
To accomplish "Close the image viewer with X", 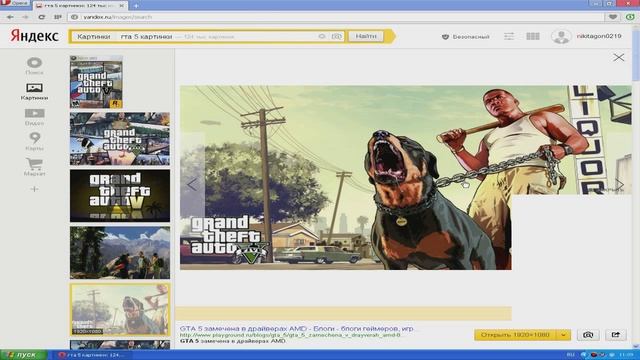I will point(618,58).
